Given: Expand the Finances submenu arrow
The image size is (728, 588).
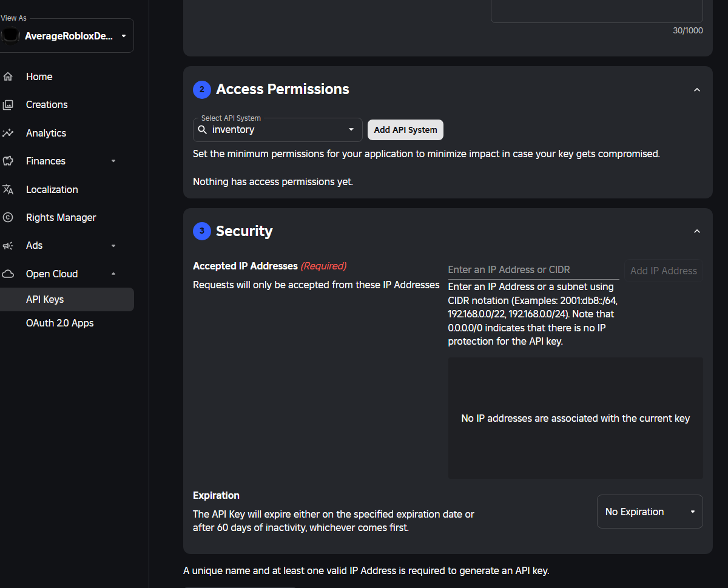Looking at the screenshot, I should coord(113,161).
